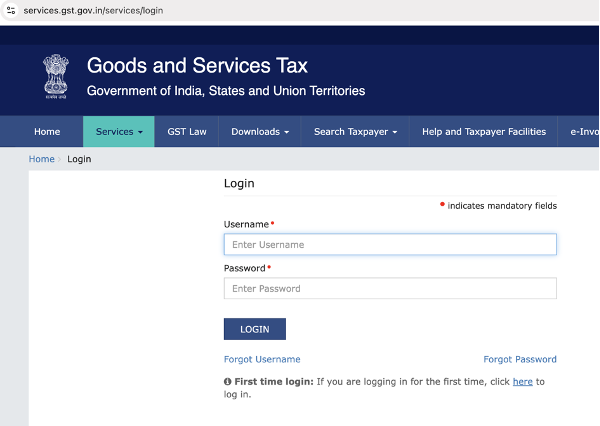The height and width of the screenshot is (426, 600).
Task: Click the site info icon in address bar
Action: click(x=11, y=10)
